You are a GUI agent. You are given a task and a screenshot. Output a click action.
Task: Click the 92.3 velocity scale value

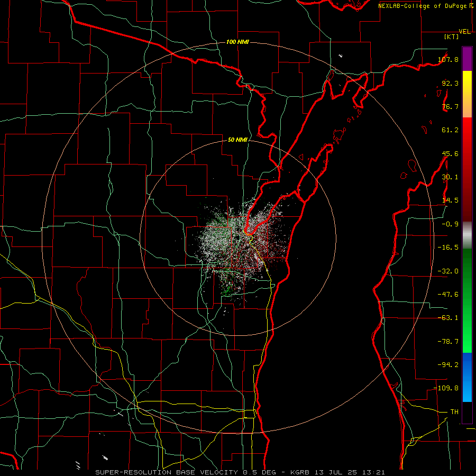coord(450,83)
